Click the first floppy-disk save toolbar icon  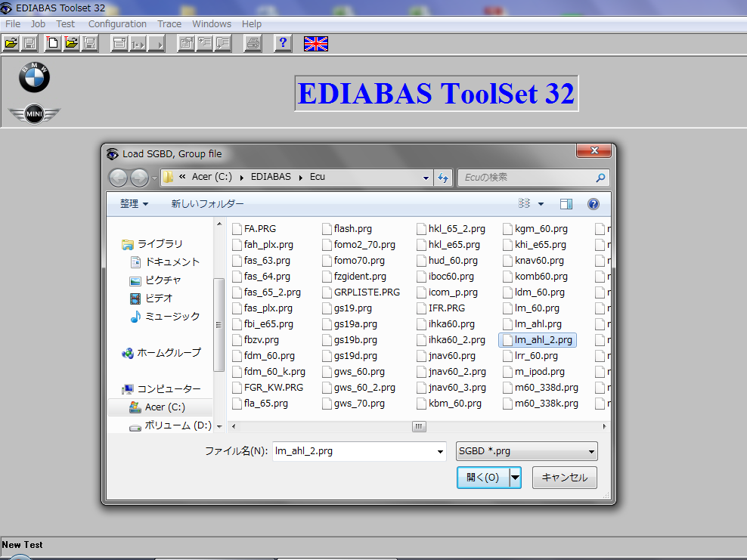(x=30, y=44)
